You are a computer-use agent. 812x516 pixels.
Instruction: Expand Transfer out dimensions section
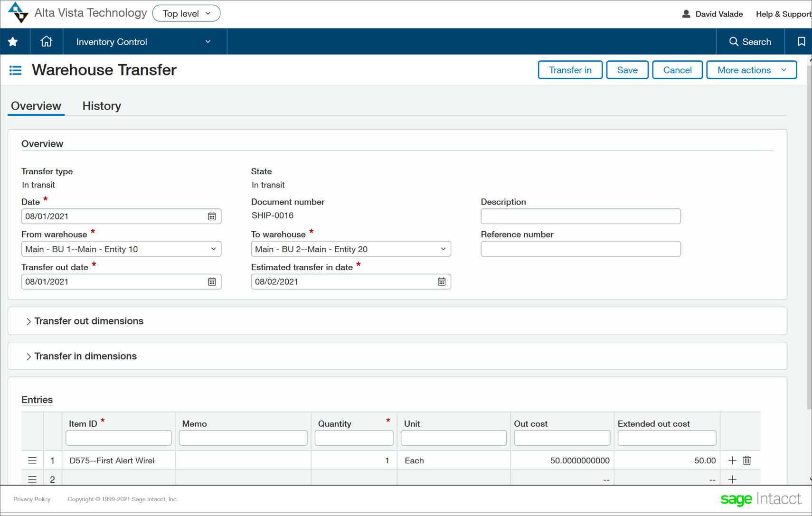pos(85,321)
